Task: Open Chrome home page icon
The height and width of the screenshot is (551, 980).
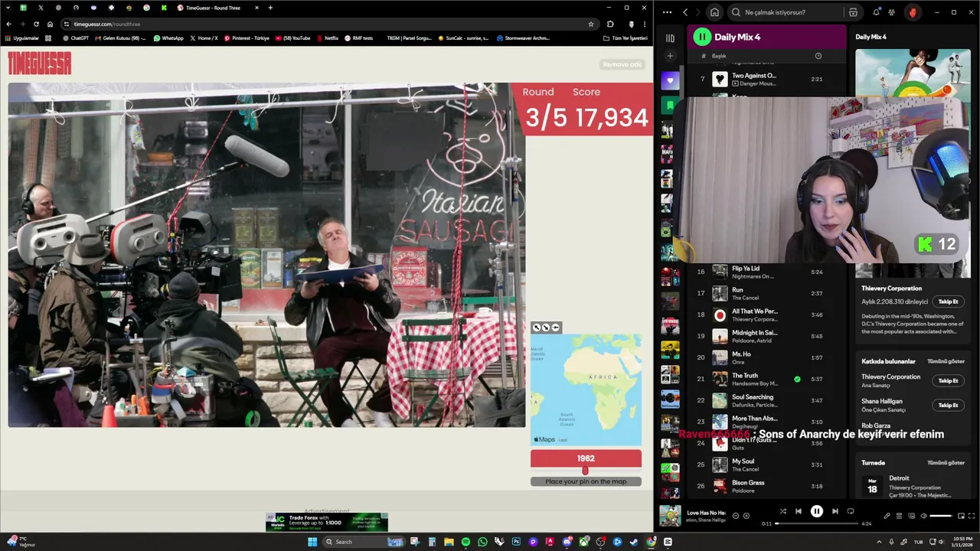Action: click(x=50, y=24)
